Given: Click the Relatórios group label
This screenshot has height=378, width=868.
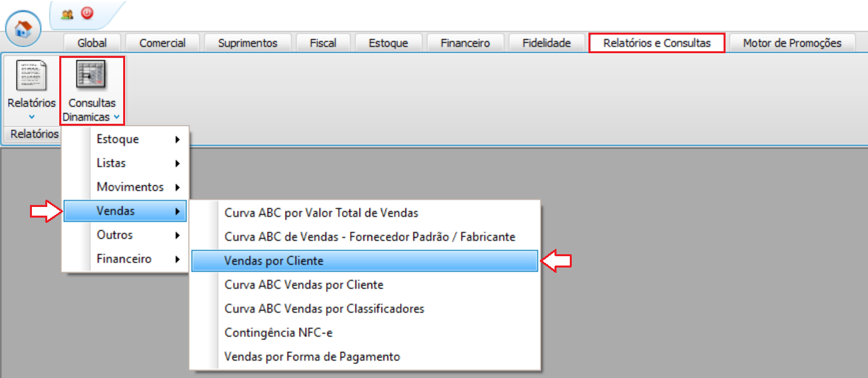Looking at the screenshot, I should (34, 134).
